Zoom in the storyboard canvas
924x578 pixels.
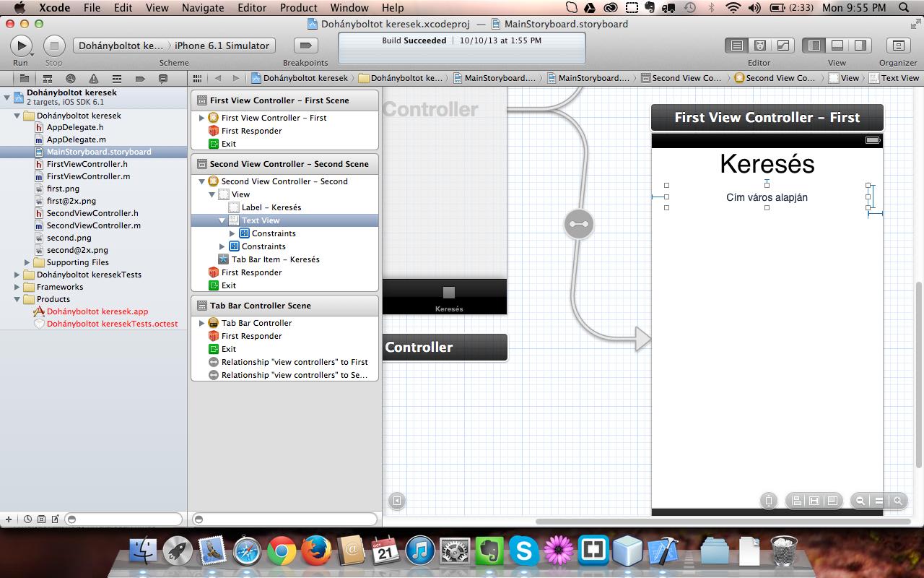(898, 500)
